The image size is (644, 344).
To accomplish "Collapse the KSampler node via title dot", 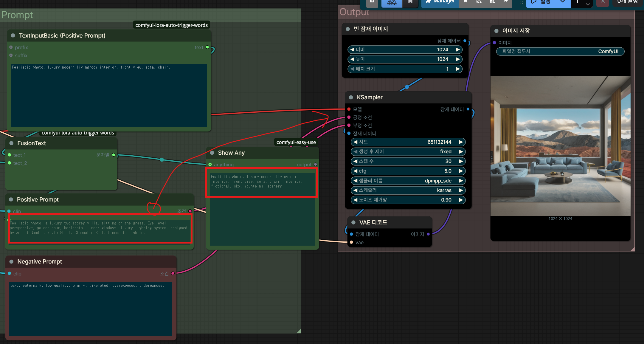I will click(x=351, y=97).
